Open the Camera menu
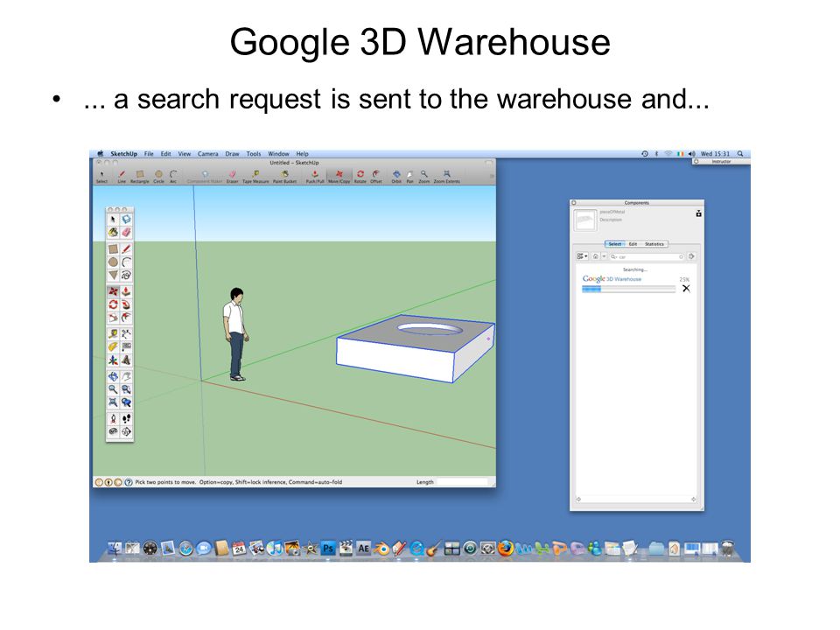The image size is (840, 630). (208, 154)
